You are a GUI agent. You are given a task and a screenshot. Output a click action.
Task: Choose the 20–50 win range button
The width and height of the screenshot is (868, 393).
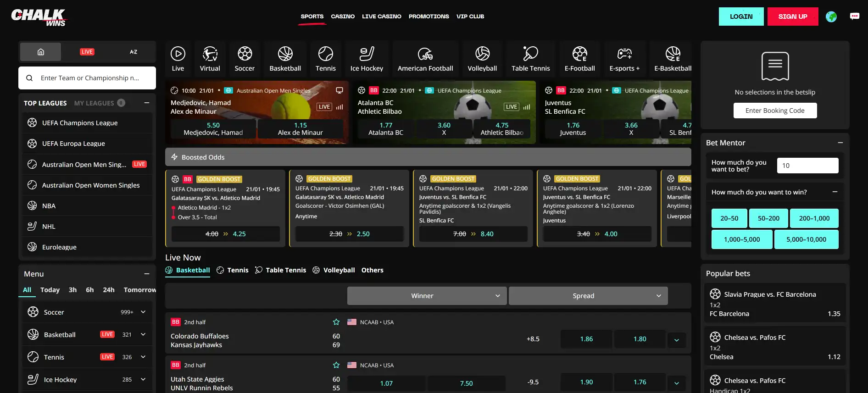[x=729, y=218]
